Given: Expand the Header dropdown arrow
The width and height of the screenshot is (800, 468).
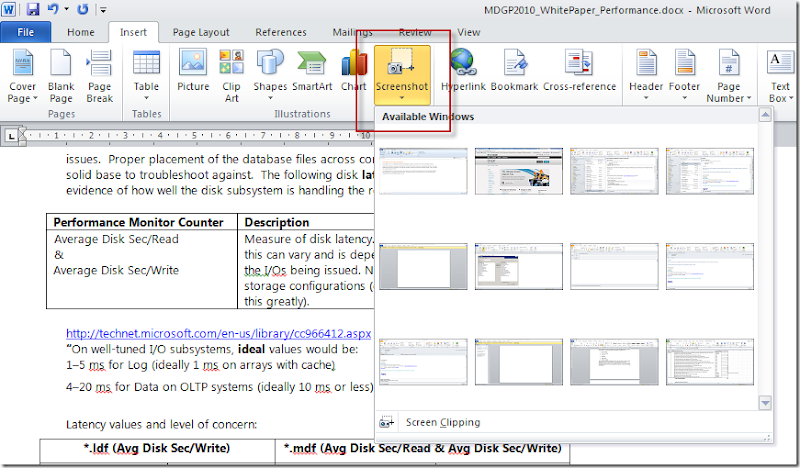Looking at the screenshot, I should click(646, 98).
